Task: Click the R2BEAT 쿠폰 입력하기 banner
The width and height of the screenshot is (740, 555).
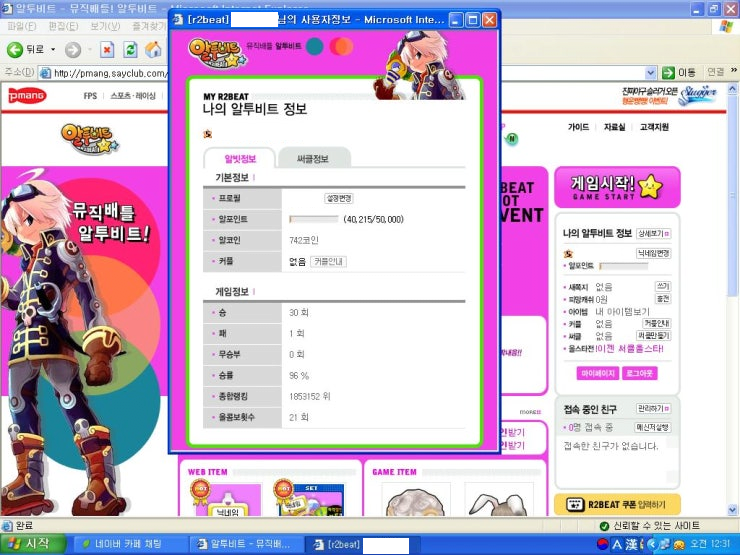Action: click(x=617, y=505)
